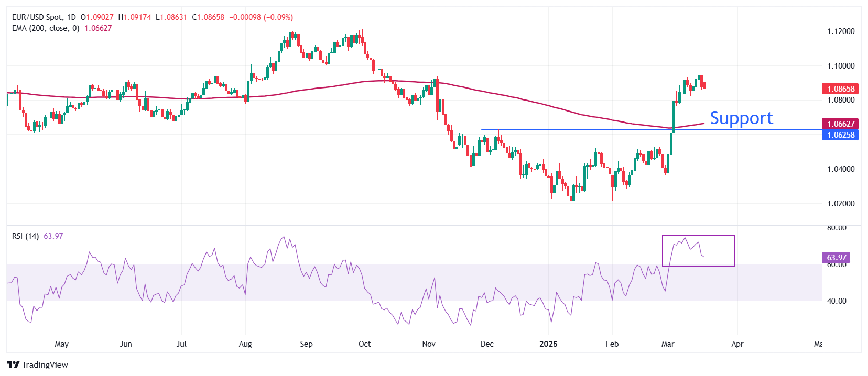Click the purple 63.97 RSI value tag

click(836, 258)
